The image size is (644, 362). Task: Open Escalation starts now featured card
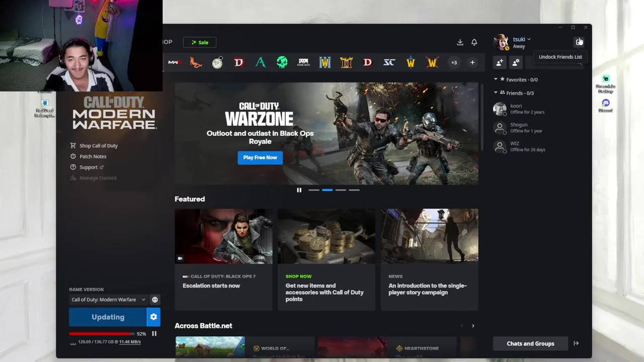223,259
